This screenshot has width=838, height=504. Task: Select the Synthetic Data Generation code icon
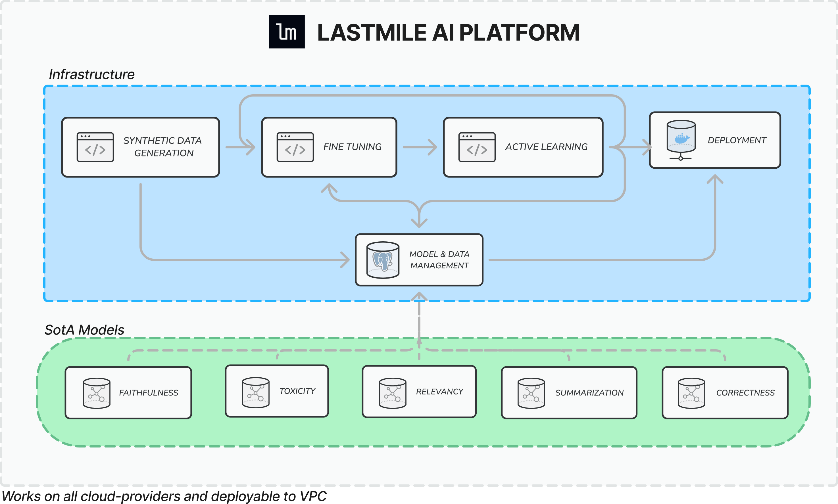point(95,147)
